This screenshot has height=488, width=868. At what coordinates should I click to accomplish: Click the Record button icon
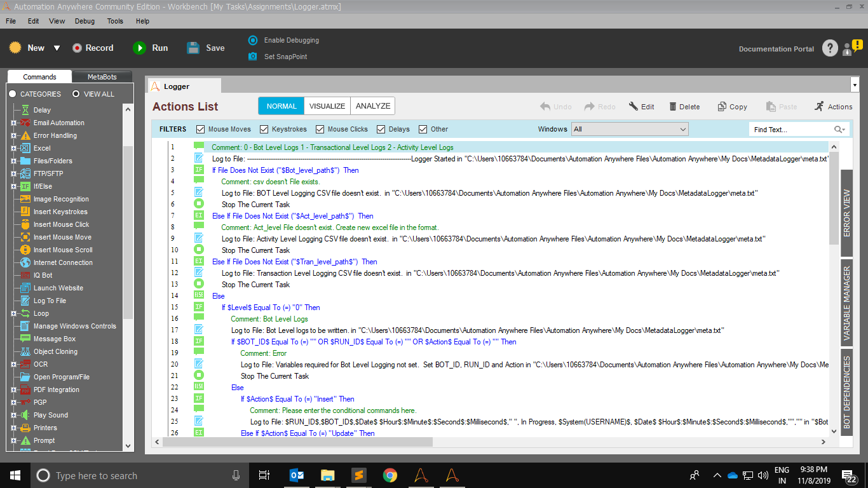(77, 48)
